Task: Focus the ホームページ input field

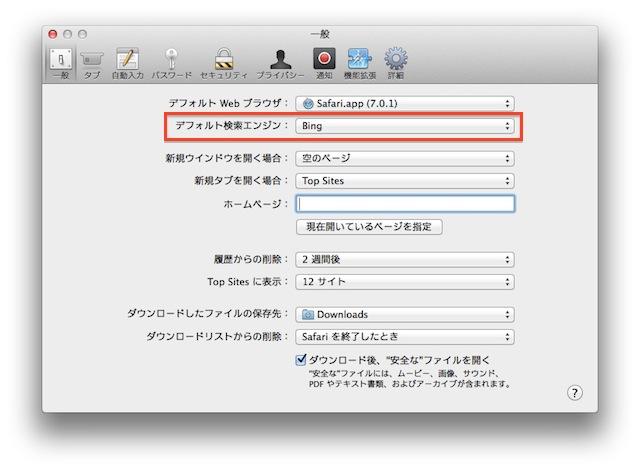Action: coord(405,204)
